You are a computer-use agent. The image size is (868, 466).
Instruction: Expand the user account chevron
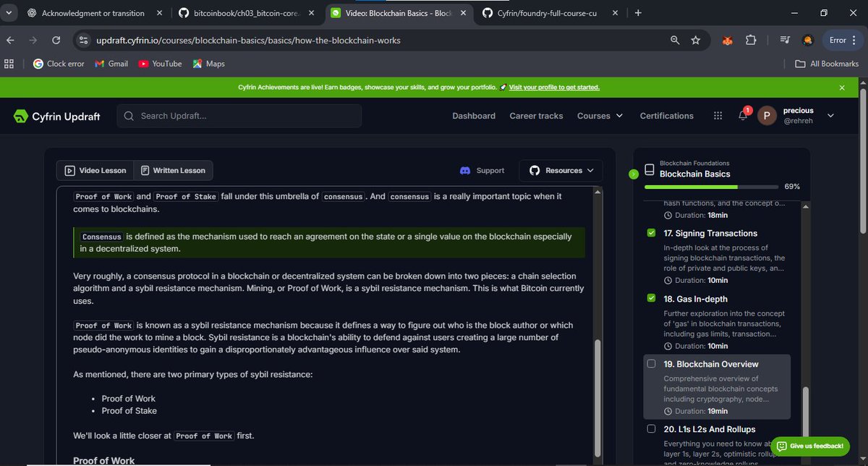pyautogui.click(x=830, y=116)
